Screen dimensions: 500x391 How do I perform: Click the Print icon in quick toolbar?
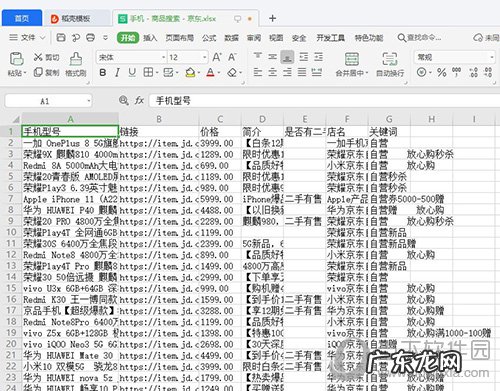[x=90, y=37]
